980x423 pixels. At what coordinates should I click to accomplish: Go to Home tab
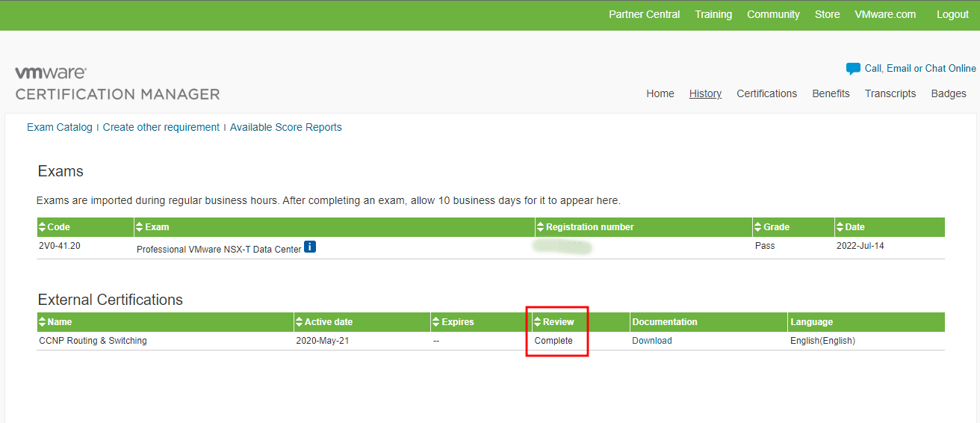click(x=660, y=93)
